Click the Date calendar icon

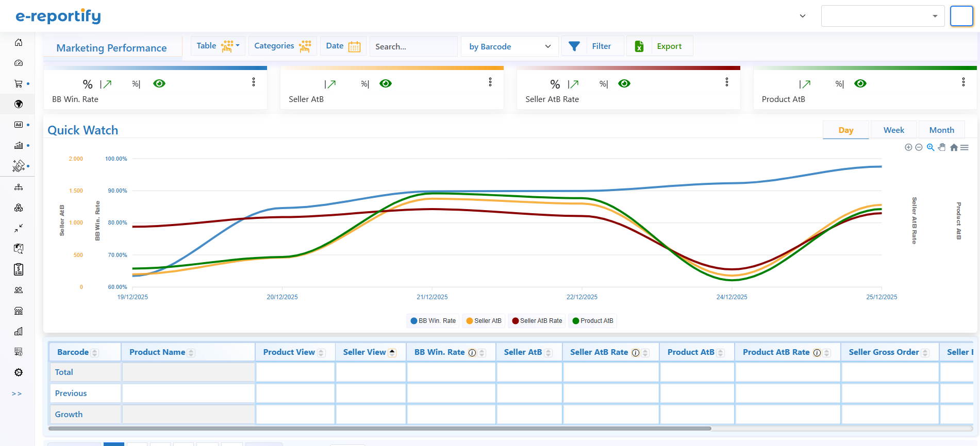(x=354, y=46)
